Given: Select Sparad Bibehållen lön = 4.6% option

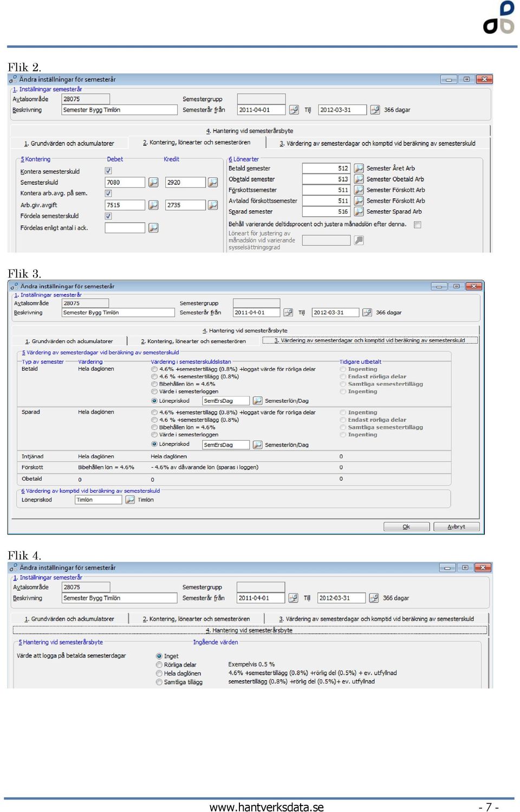Looking at the screenshot, I should point(154,427).
